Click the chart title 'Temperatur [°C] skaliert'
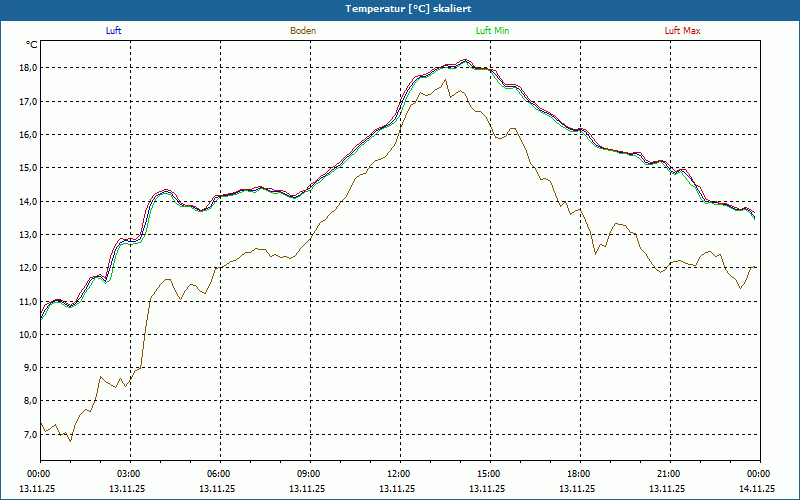The width and height of the screenshot is (800, 500). (400, 8)
